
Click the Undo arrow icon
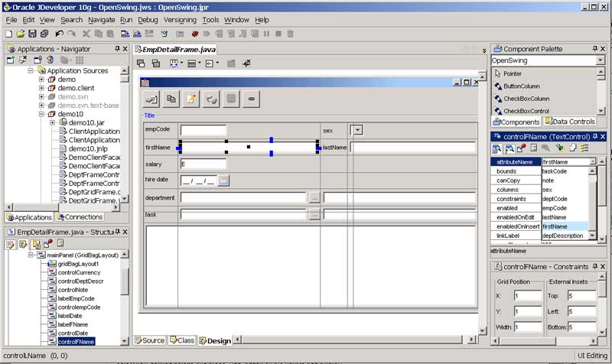click(60, 34)
